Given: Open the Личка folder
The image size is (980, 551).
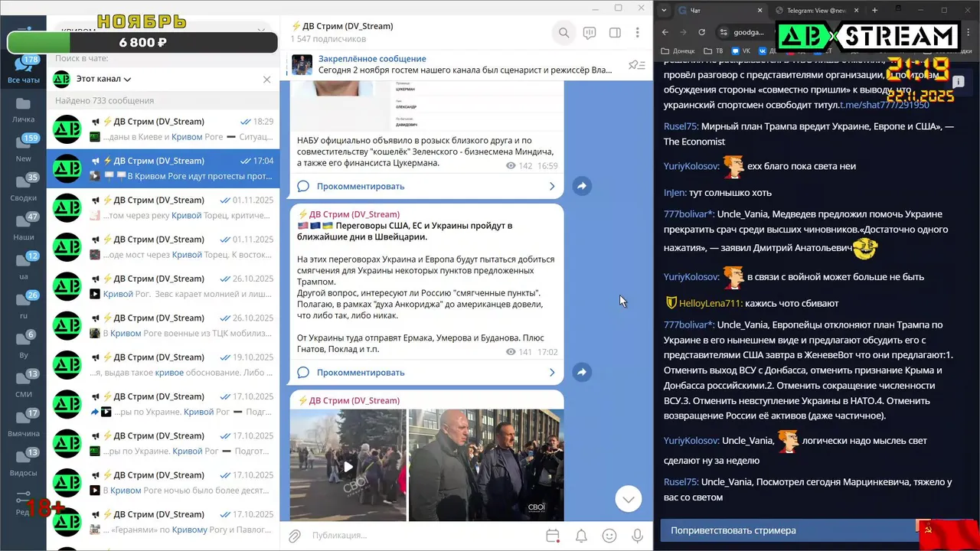Looking at the screenshot, I should click(23, 110).
